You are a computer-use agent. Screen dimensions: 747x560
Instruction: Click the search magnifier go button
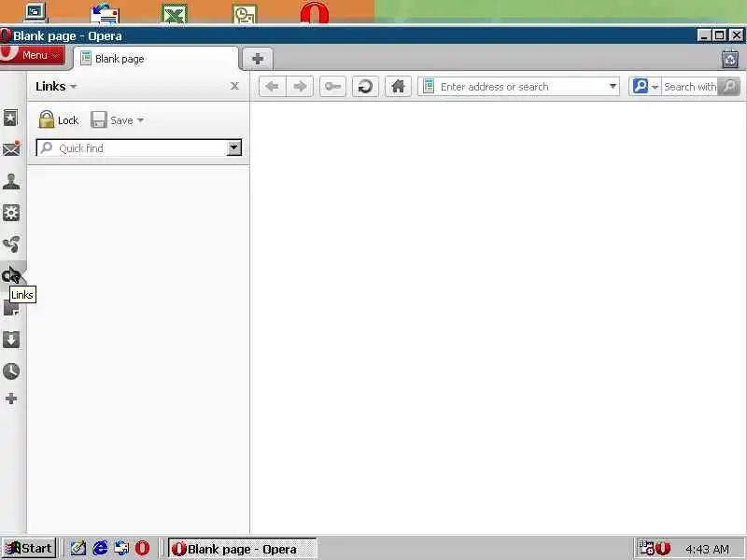tap(729, 87)
